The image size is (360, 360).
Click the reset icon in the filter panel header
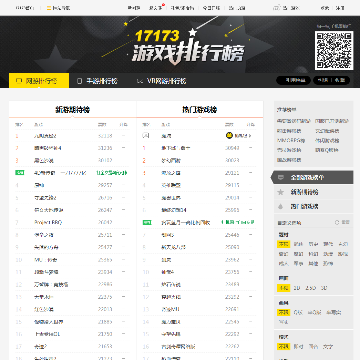[x=337, y=222]
